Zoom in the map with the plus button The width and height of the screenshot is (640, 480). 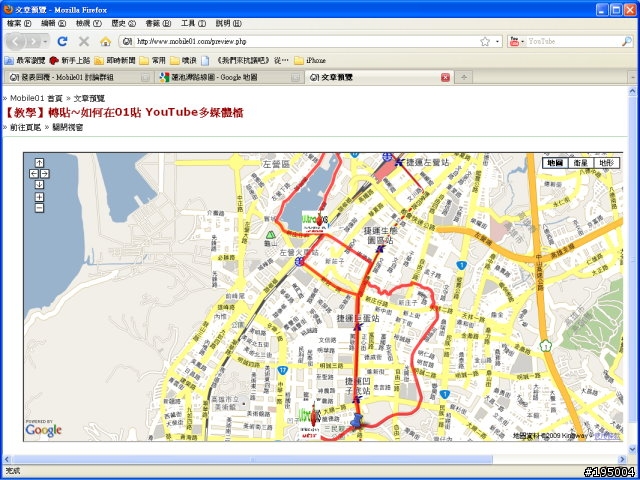[x=39, y=198]
